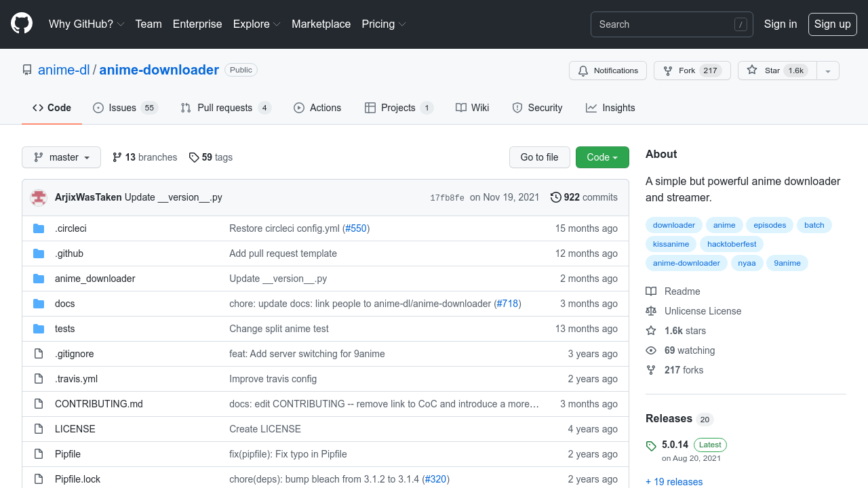
Task: Open the Insights tab
Action: [x=610, y=108]
